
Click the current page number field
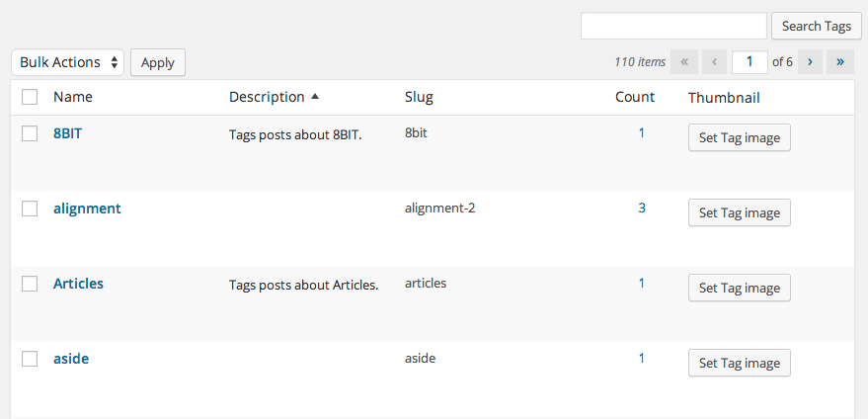tap(750, 62)
